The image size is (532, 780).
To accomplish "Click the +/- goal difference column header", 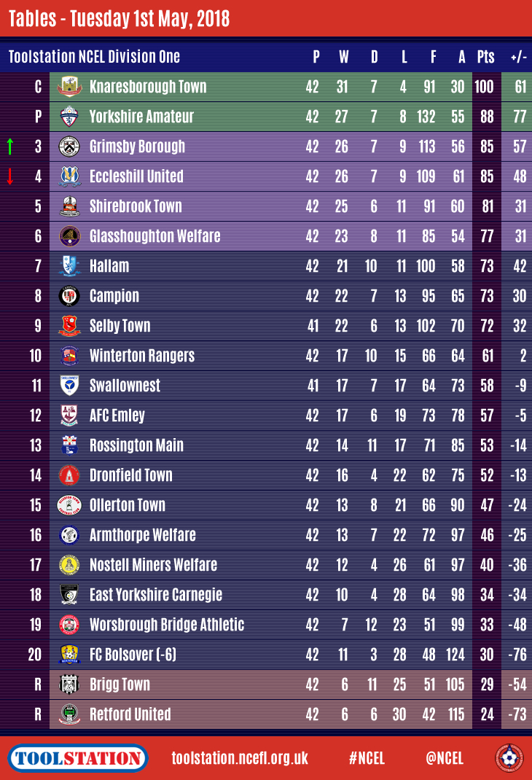I will pyautogui.click(x=519, y=57).
